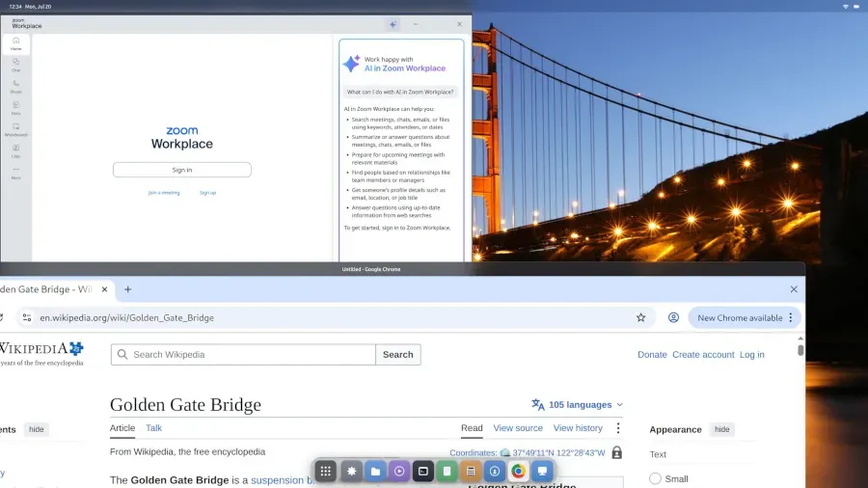The height and width of the screenshot is (488, 868).
Task: Open the More menu in Zoom sidebar
Action: point(15,173)
